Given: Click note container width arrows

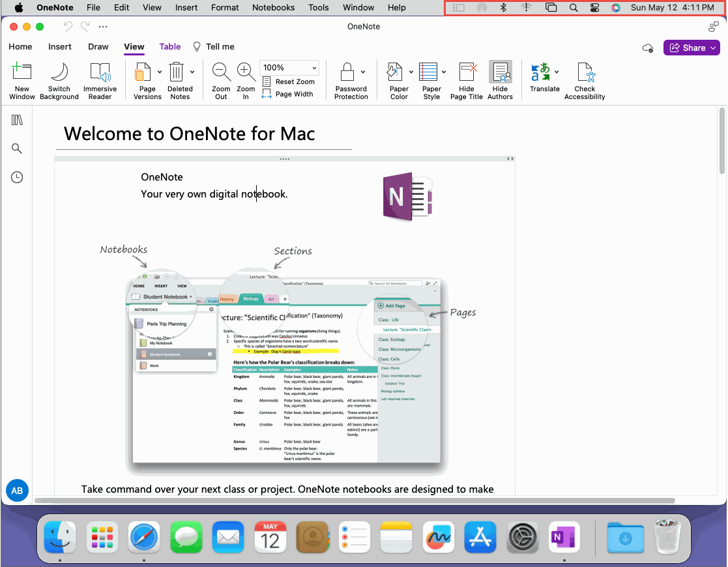Looking at the screenshot, I should pos(510,159).
